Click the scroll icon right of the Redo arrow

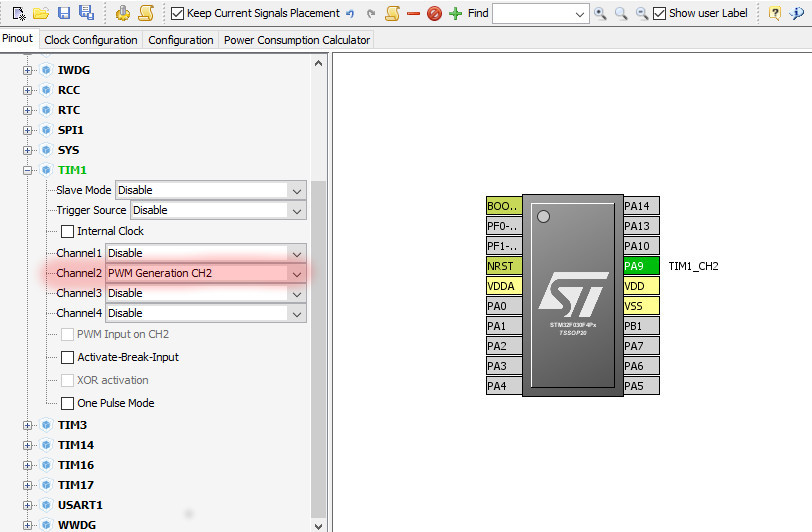393,13
